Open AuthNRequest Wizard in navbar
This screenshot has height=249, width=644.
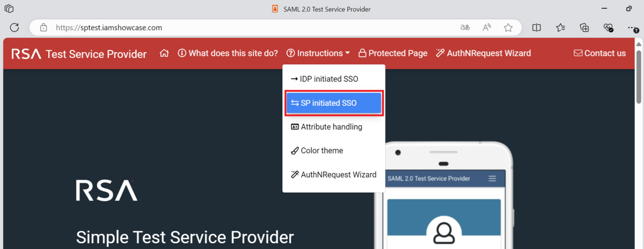pos(484,53)
